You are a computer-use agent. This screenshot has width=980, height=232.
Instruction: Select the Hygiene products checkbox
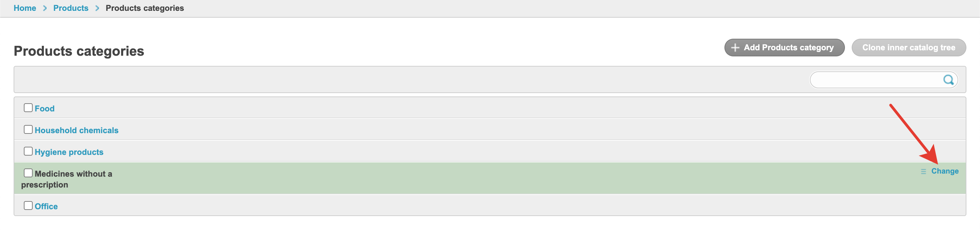[28, 151]
